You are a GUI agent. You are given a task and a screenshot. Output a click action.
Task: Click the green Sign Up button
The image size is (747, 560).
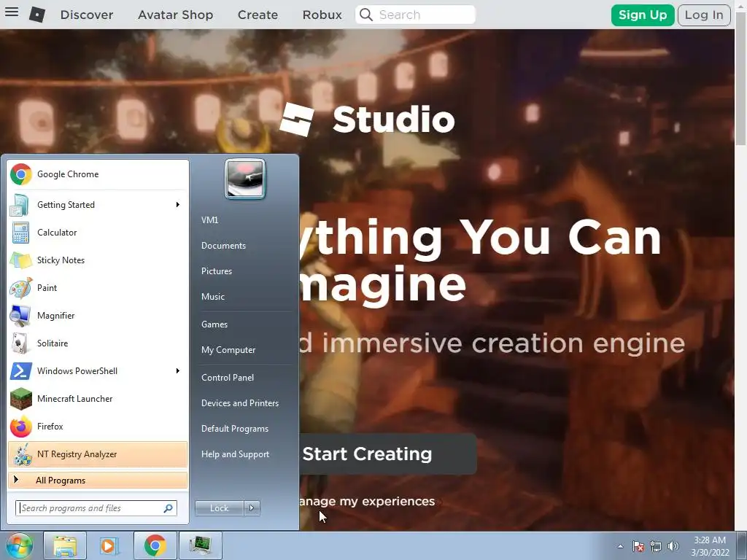tap(642, 15)
